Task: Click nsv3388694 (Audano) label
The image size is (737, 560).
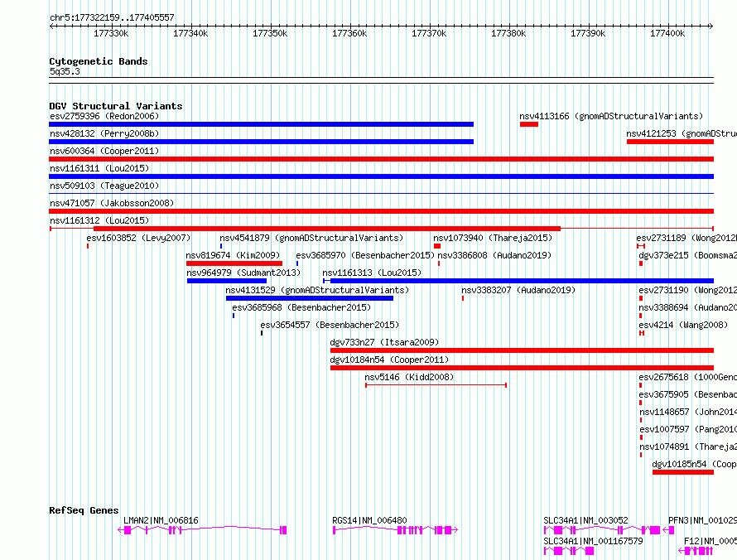Action: click(687, 307)
